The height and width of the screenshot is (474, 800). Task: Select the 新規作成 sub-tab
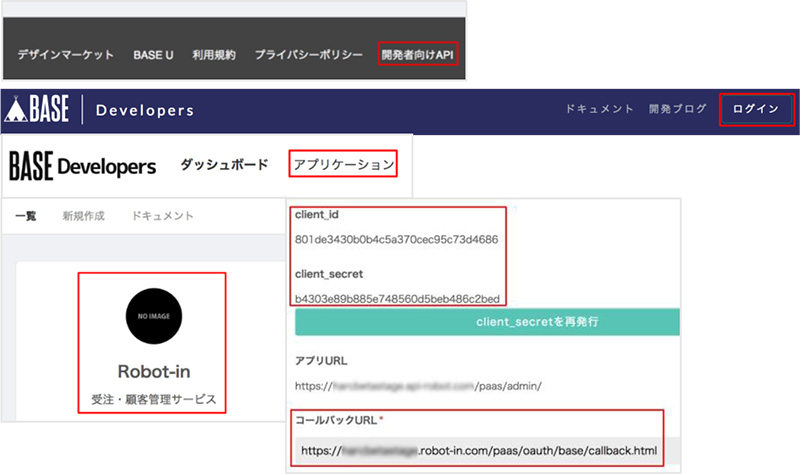84,216
